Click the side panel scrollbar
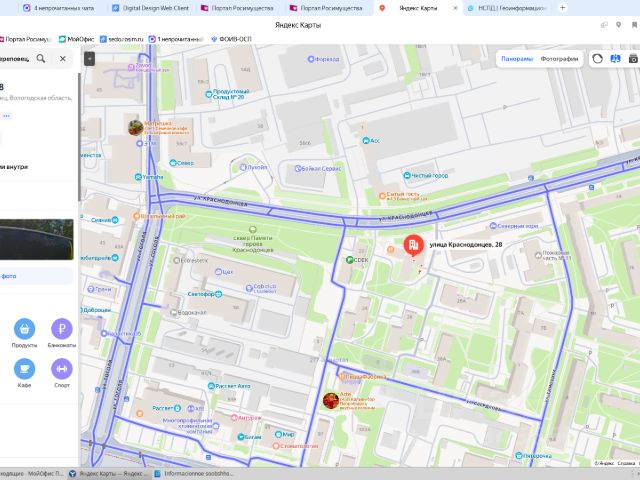Screen dimensions: 640x480 tap(80, 137)
